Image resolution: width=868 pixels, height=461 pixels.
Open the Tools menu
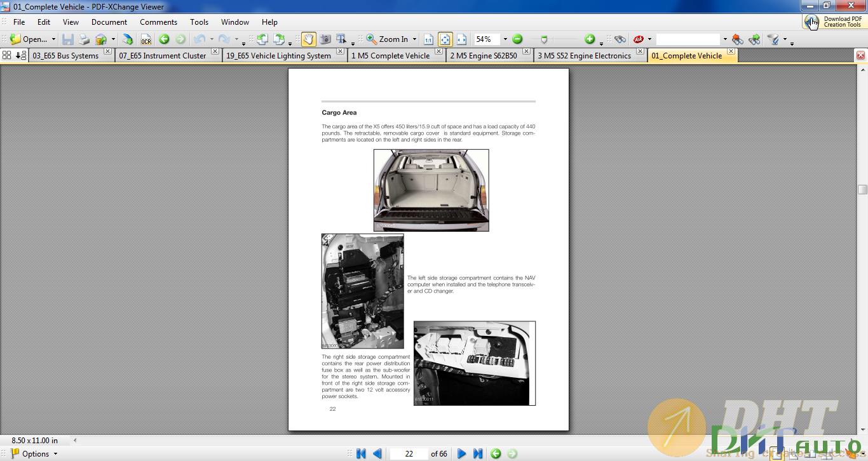(200, 22)
